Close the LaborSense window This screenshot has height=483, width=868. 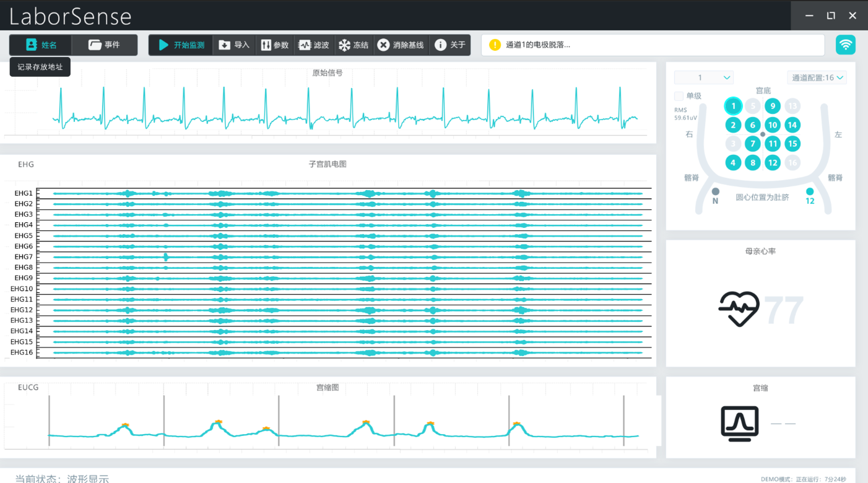tap(853, 15)
